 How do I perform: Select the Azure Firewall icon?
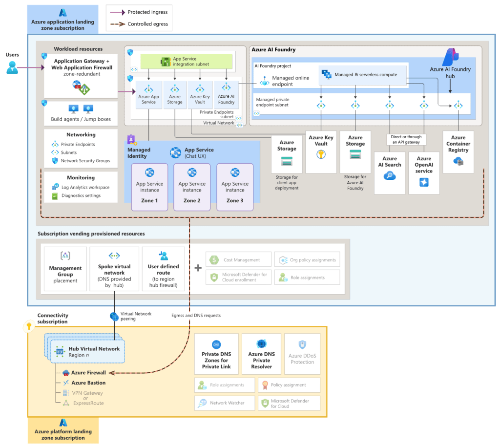coord(65,372)
